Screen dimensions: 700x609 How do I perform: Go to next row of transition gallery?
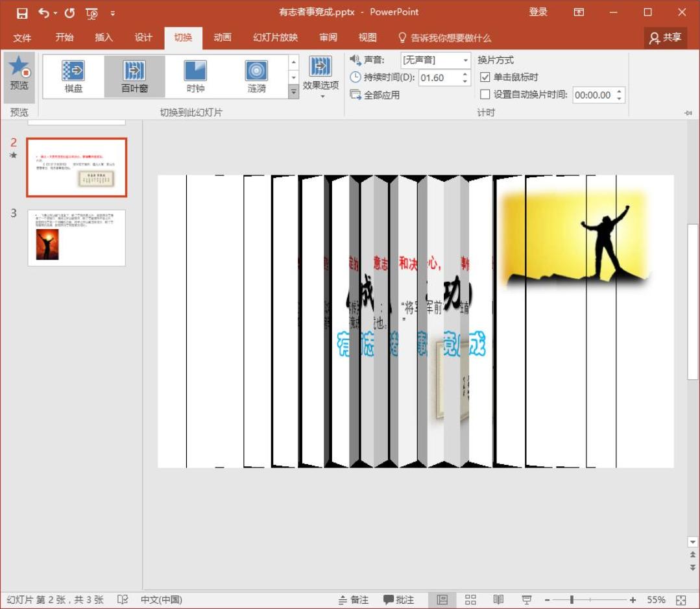coord(293,77)
